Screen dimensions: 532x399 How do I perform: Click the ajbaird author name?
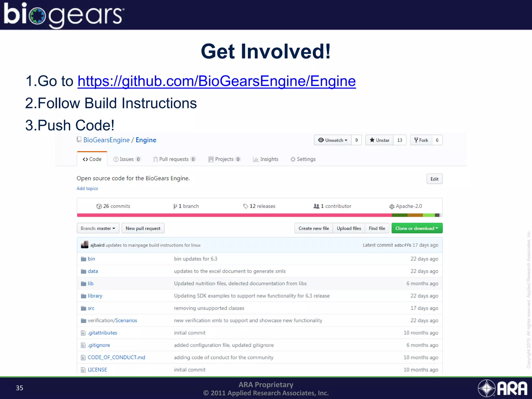[97, 245]
